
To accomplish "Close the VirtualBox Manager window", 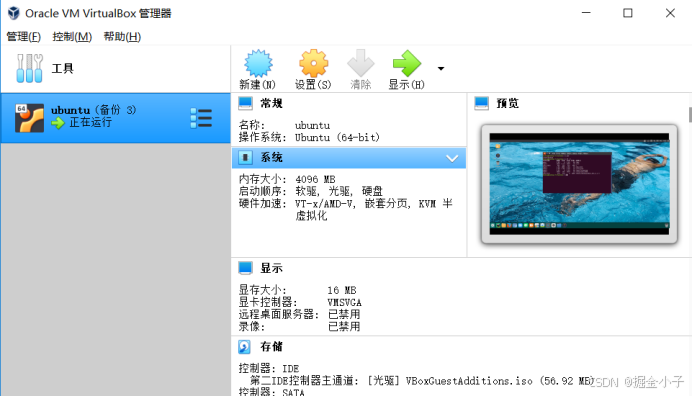I will [x=670, y=13].
